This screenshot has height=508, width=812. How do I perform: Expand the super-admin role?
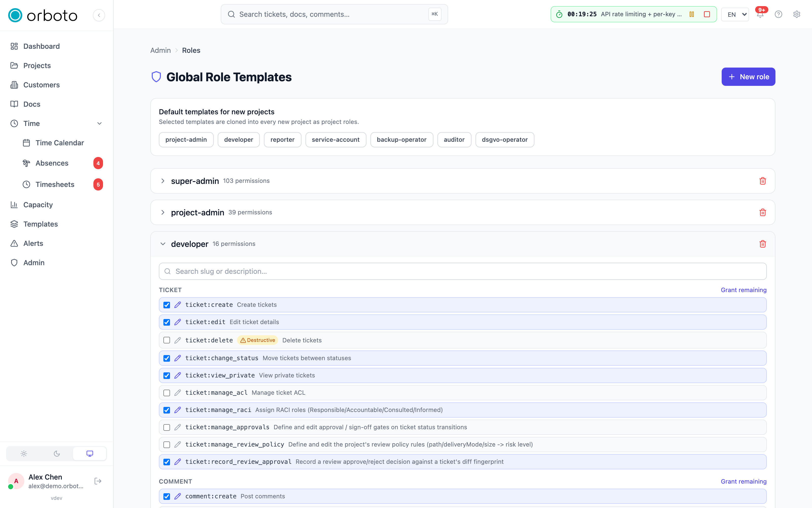[163, 181]
